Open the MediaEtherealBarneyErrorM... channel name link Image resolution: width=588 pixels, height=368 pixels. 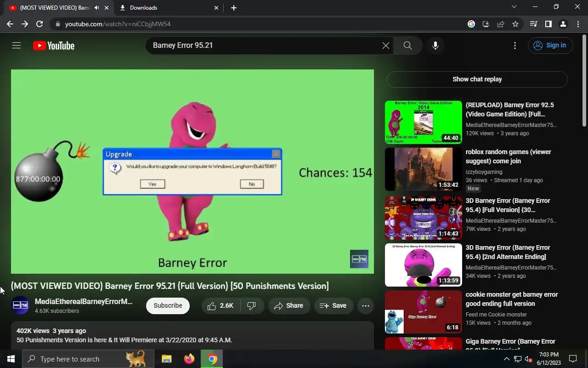84,302
